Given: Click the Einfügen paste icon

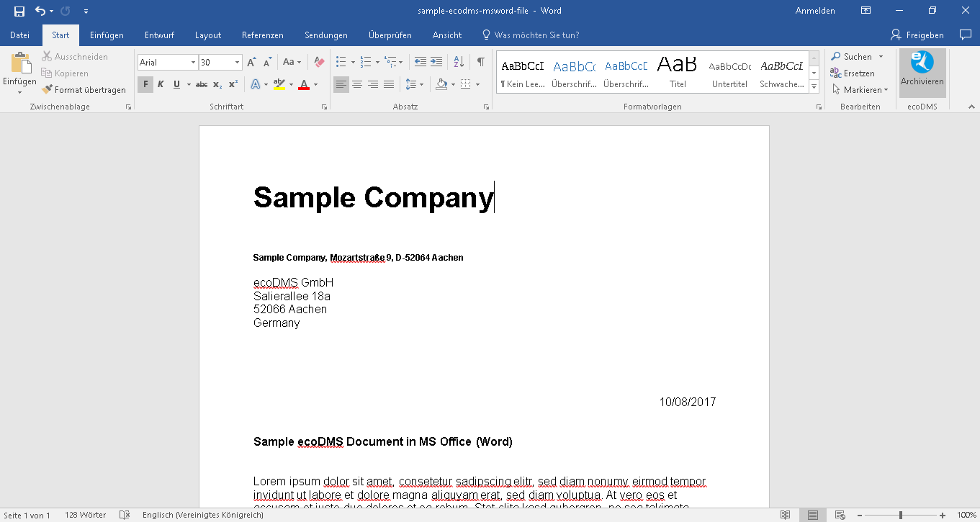Looking at the screenshot, I should [x=19, y=63].
